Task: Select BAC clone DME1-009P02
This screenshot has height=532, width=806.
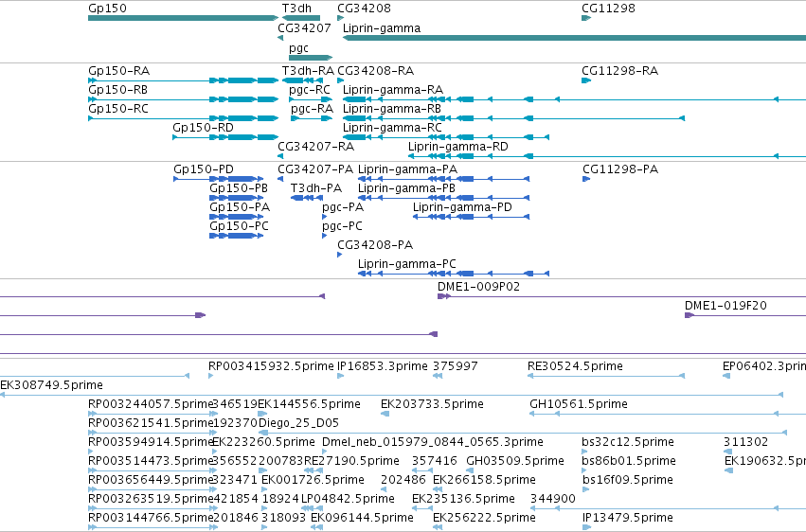Action: click(x=478, y=287)
